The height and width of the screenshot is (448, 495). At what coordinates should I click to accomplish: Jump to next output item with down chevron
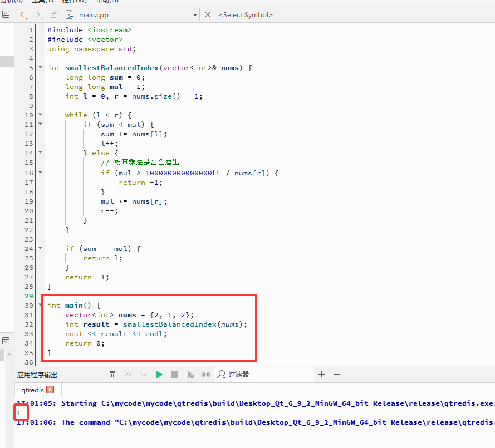pyautogui.click(x=144, y=375)
